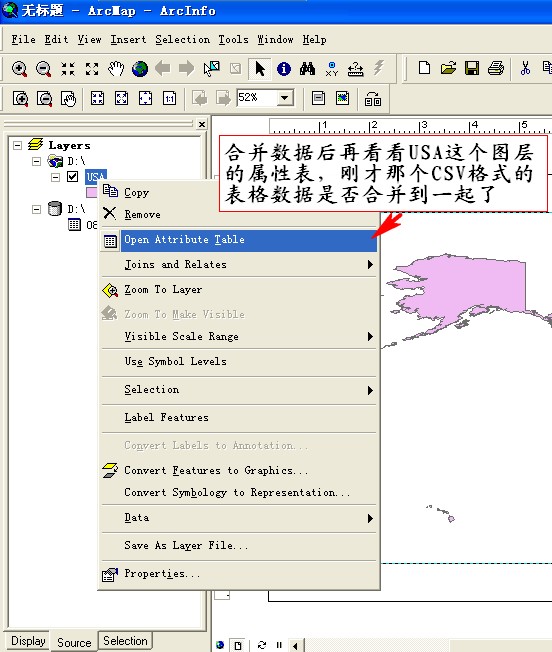This screenshot has height=652, width=552.
Task: Expand Joins and Relates submenu
Action: [x=239, y=264]
